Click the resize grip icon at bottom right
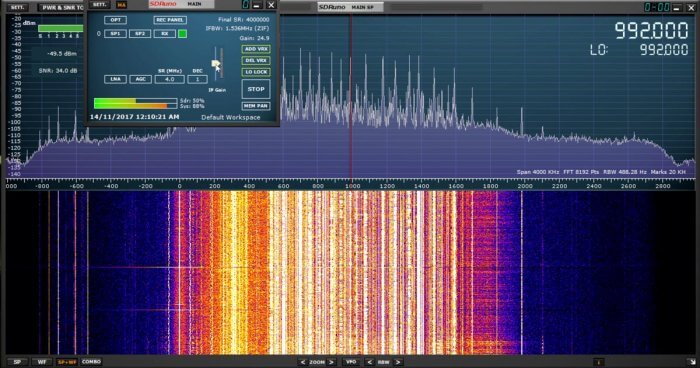 pyautogui.click(x=693, y=362)
